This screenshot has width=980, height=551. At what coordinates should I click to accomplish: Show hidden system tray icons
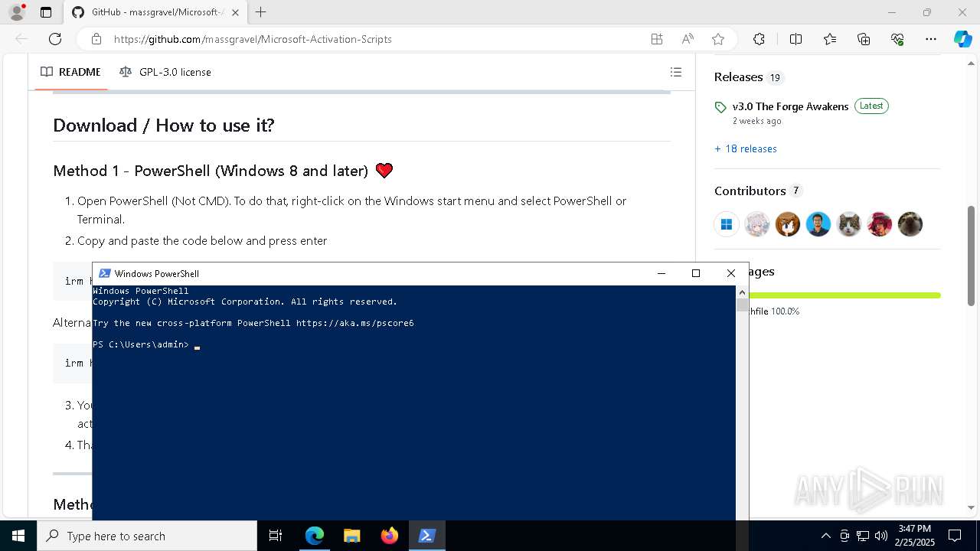(x=825, y=536)
